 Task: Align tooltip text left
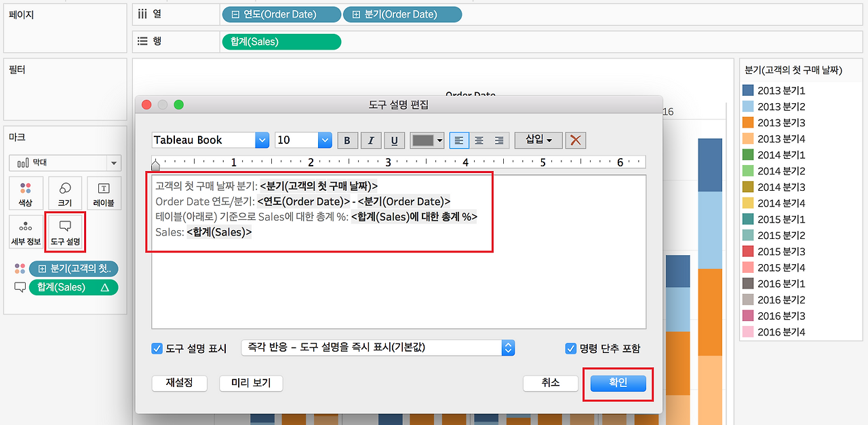pyautogui.click(x=459, y=141)
